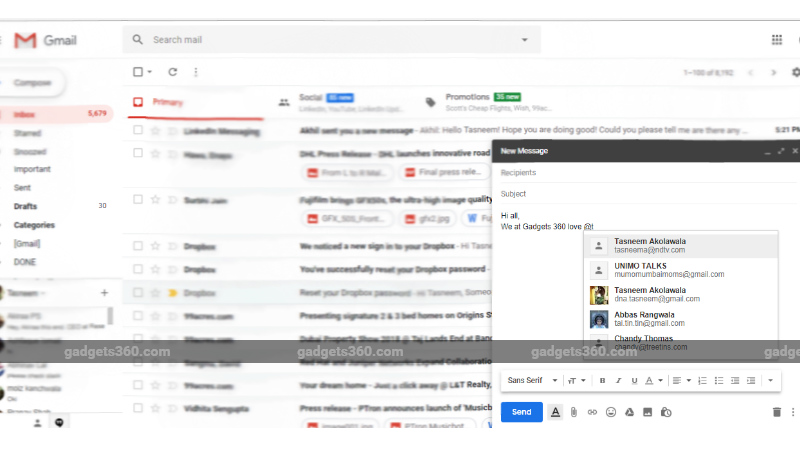Image resolution: width=800 pixels, height=450 pixels.
Task: Open the Hangouts conversations icon
Action: [59, 422]
